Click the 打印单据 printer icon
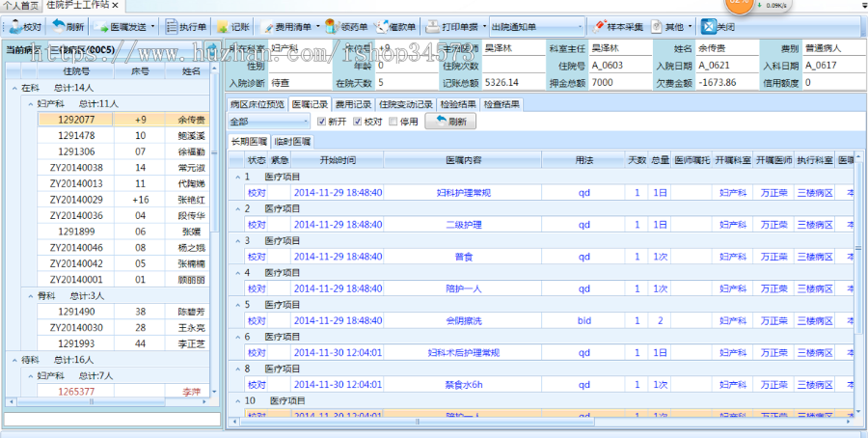 pos(432,27)
